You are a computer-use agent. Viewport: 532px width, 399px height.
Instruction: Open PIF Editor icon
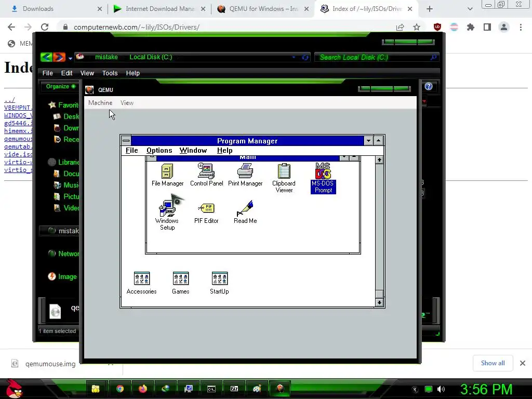click(x=206, y=213)
